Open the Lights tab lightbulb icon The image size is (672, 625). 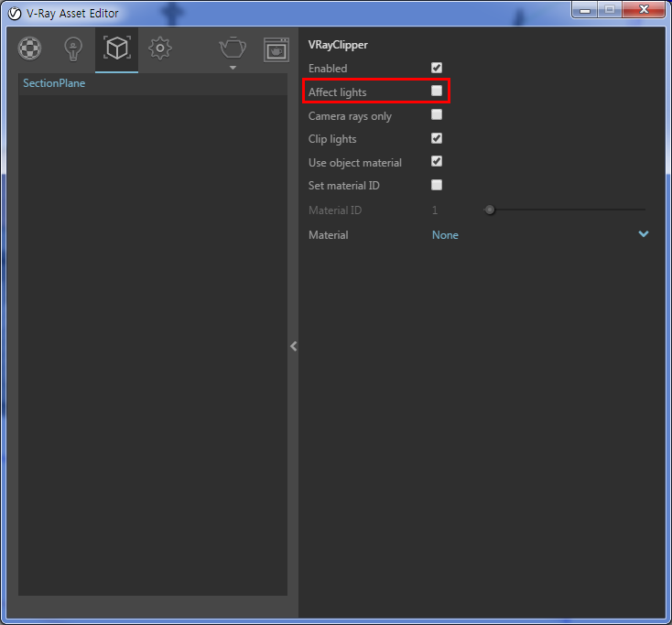73,49
